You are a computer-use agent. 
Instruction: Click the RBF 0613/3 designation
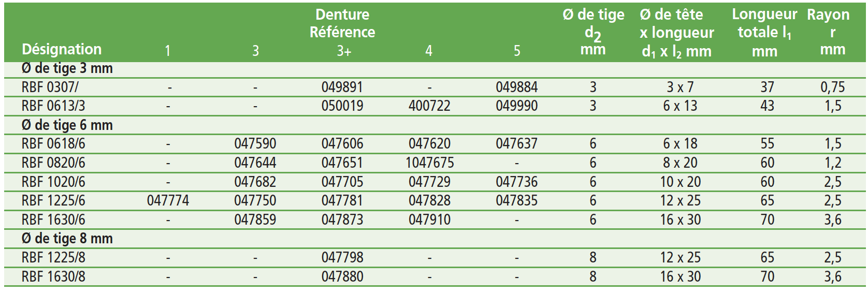[53, 106]
